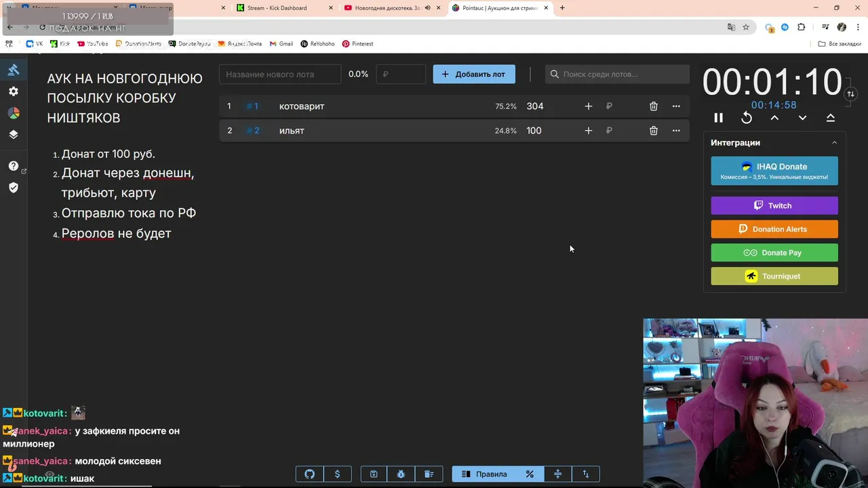Click the #2 lot ID tag
This screenshot has width=868, height=488.
(252, 131)
